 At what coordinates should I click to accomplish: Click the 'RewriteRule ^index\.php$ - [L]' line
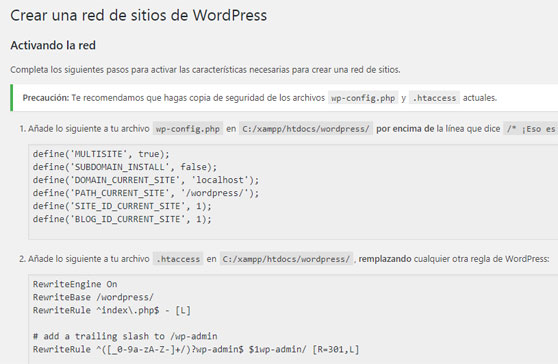click(x=112, y=310)
